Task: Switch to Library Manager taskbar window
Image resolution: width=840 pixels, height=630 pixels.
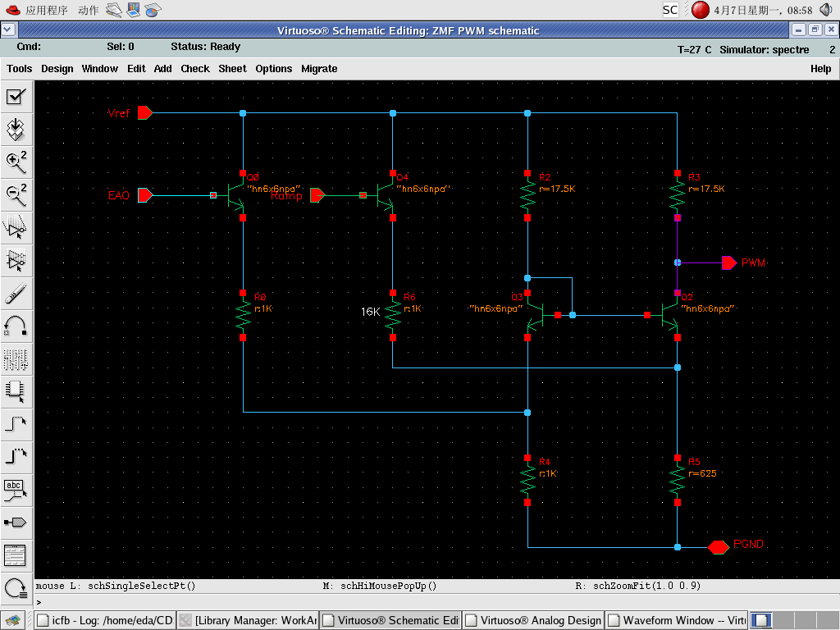Action: 248,620
